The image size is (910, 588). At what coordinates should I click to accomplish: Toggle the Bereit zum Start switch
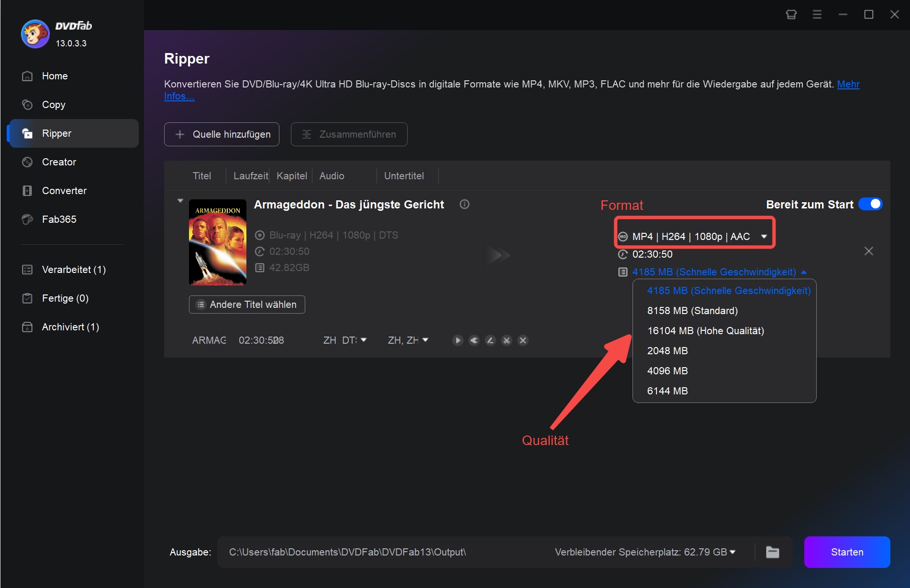[x=870, y=204]
